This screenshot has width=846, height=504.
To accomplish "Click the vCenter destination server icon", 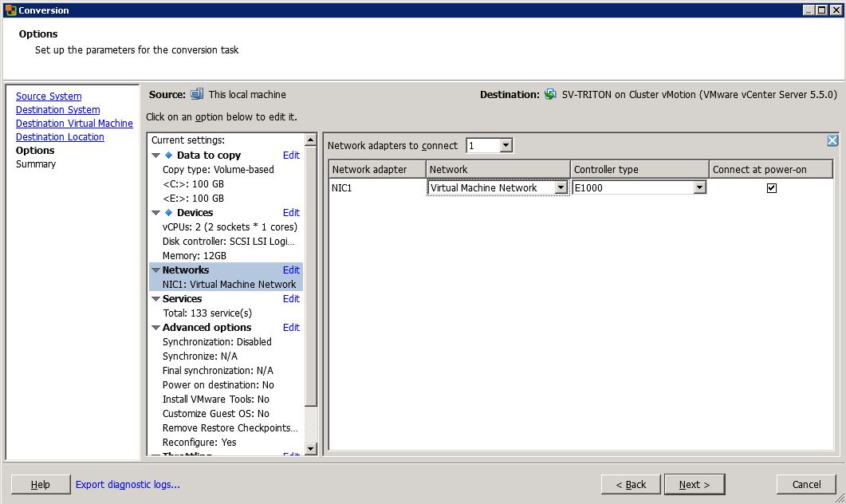I will click(550, 94).
